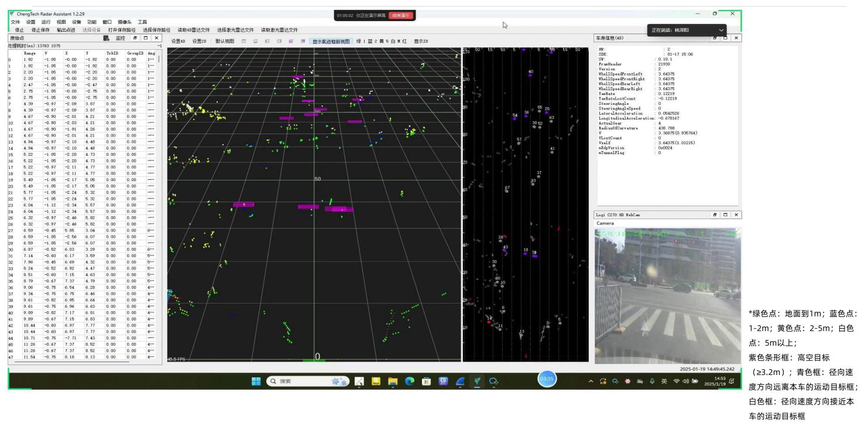Click the blue 03:35 timer circle

(x=547, y=380)
